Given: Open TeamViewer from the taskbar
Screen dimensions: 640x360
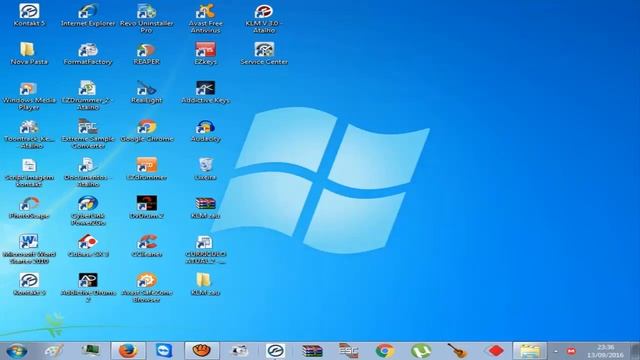Looking at the screenshot, I should point(164,351).
